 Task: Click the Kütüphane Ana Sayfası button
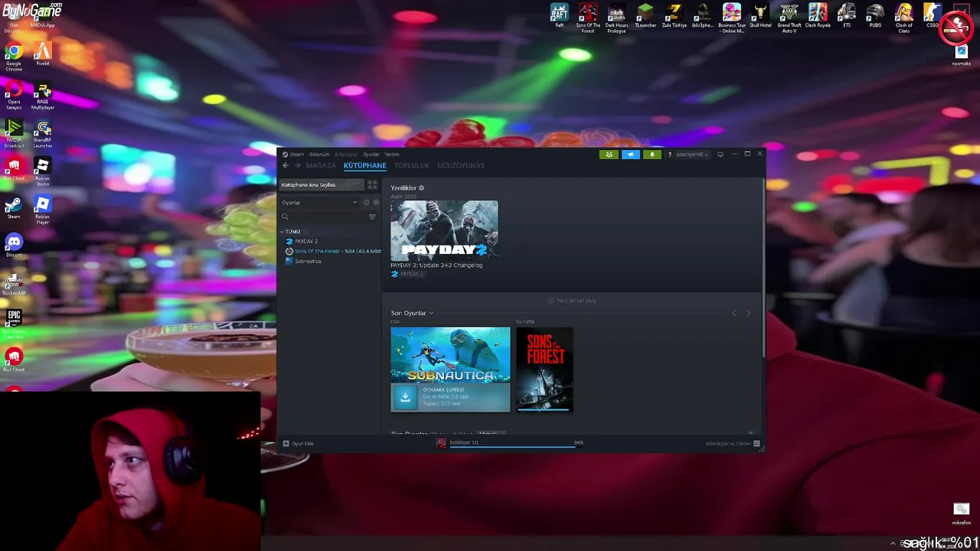point(322,185)
